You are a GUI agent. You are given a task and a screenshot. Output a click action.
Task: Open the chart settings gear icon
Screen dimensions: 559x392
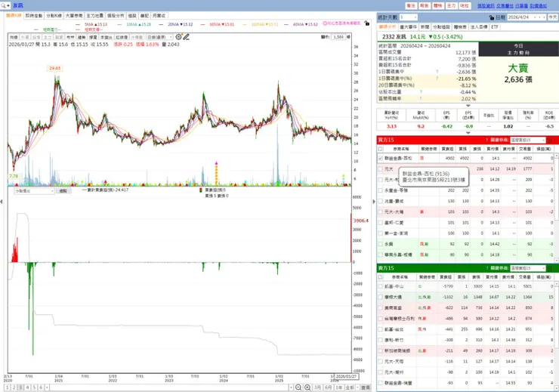(178, 37)
